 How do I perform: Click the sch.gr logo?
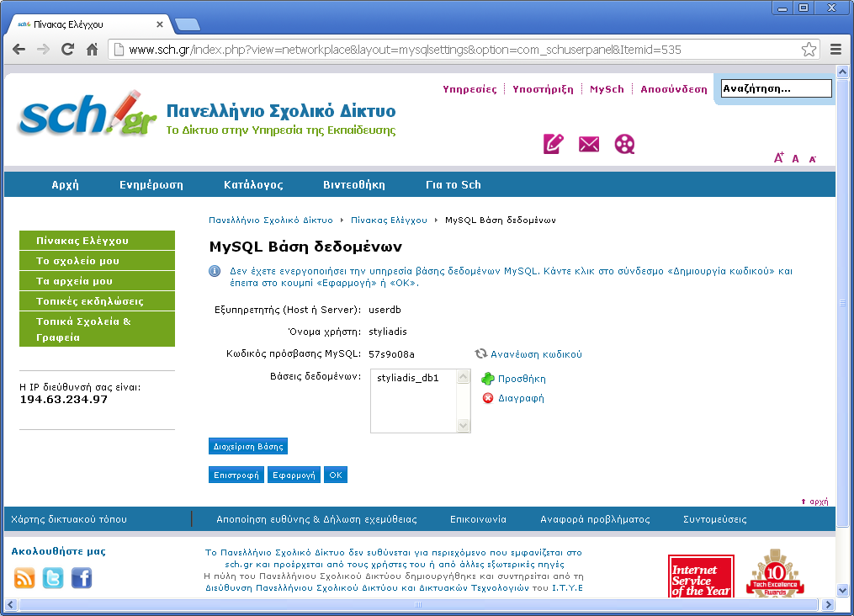tap(88, 114)
